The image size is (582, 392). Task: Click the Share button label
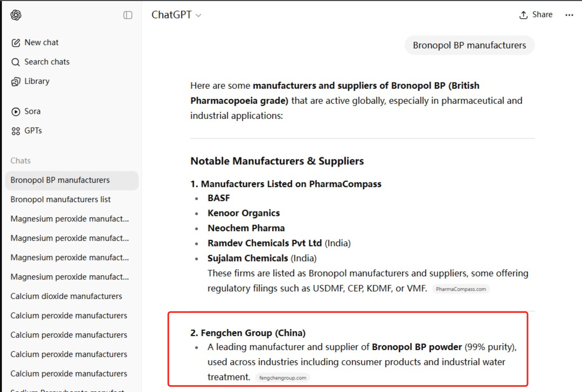pyautogui.click(x=542, y=15)
